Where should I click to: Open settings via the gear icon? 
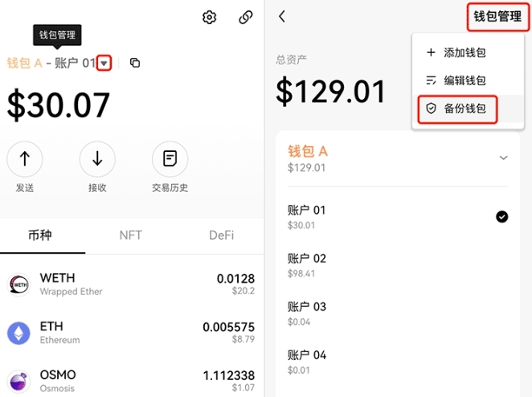210,18
